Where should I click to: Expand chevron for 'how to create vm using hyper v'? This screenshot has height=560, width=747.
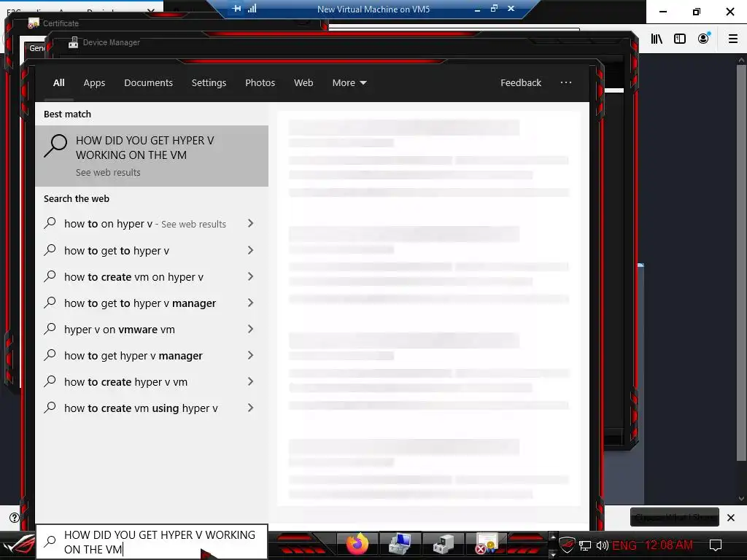pyautogui.click(x=251, y=408)
